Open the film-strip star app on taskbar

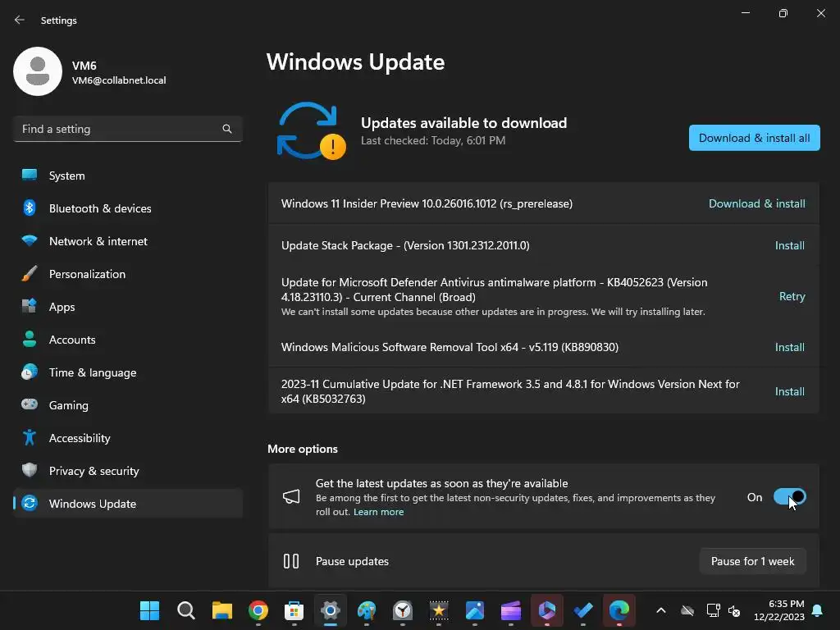tap(439, 610)
